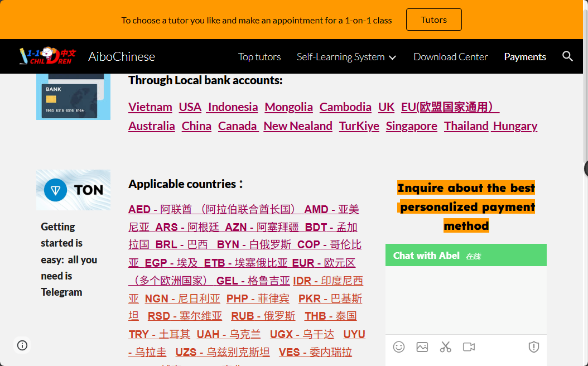The image size is (588, 366).
Task: Click the VES - 委内瑞拉 currency link
Action: [315, 352]
